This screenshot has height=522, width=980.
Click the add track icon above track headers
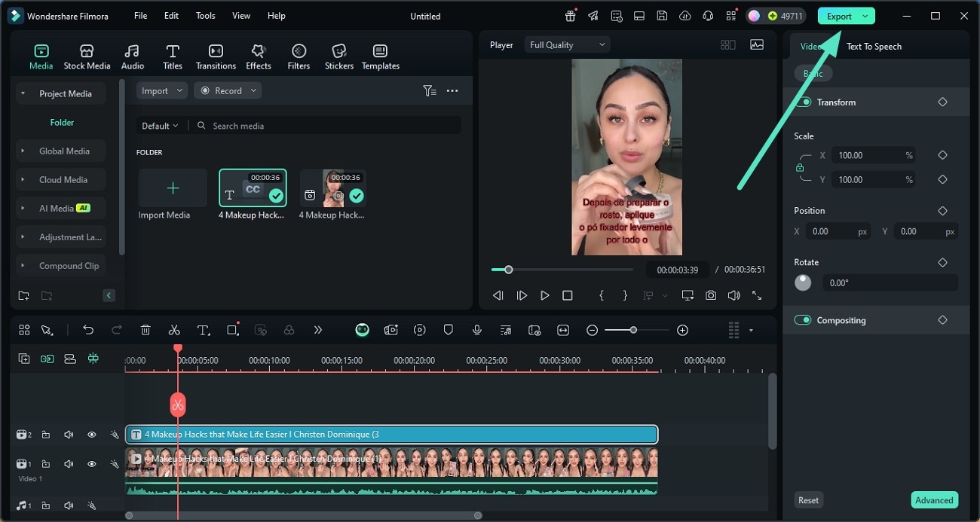[x=24, y=359]
